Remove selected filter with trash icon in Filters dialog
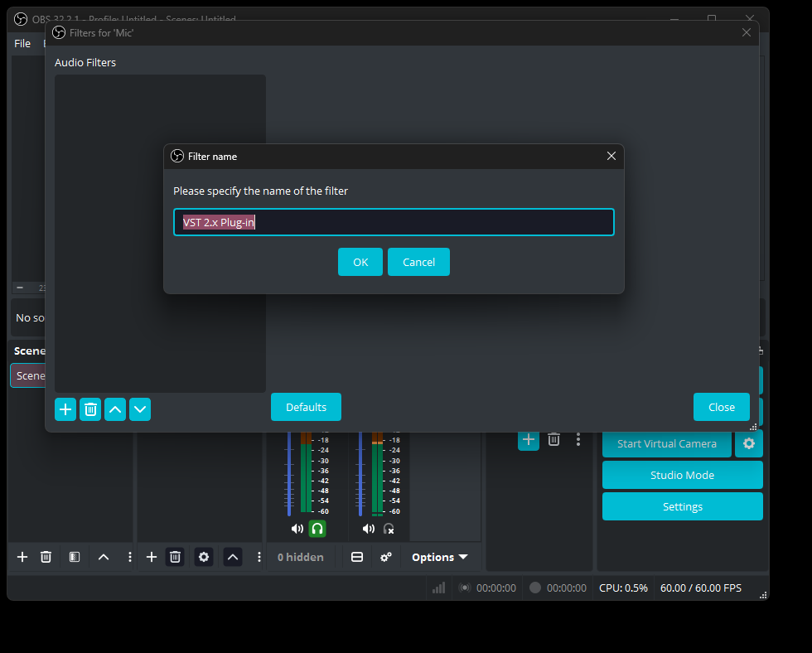Viewport: 812px width, 653px height. click(90, 409)
